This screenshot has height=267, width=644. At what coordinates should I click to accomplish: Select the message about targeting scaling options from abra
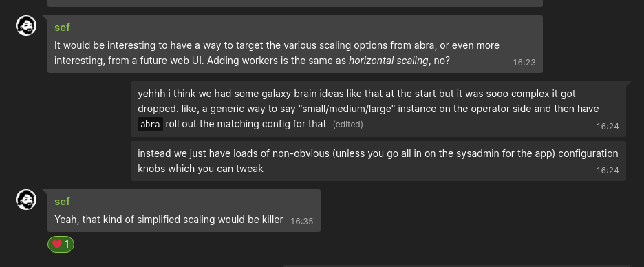tap(295, 44)
